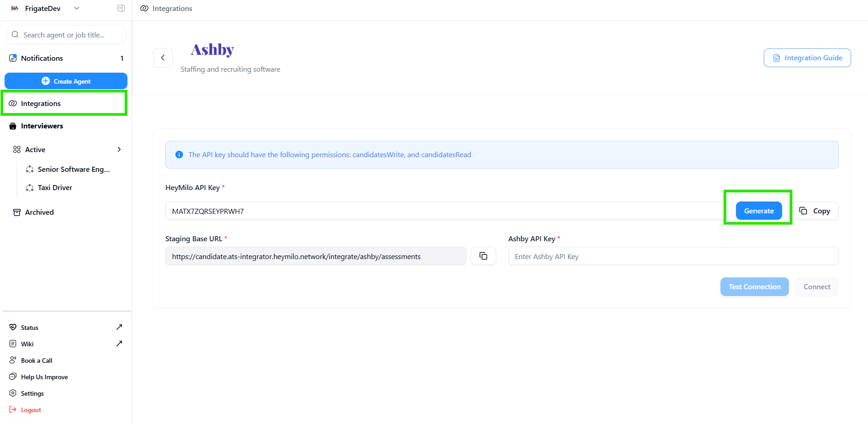This screenshot has height=424, width=868.
Task: Open Help Us Improve feedback
Action: [44, 377]
